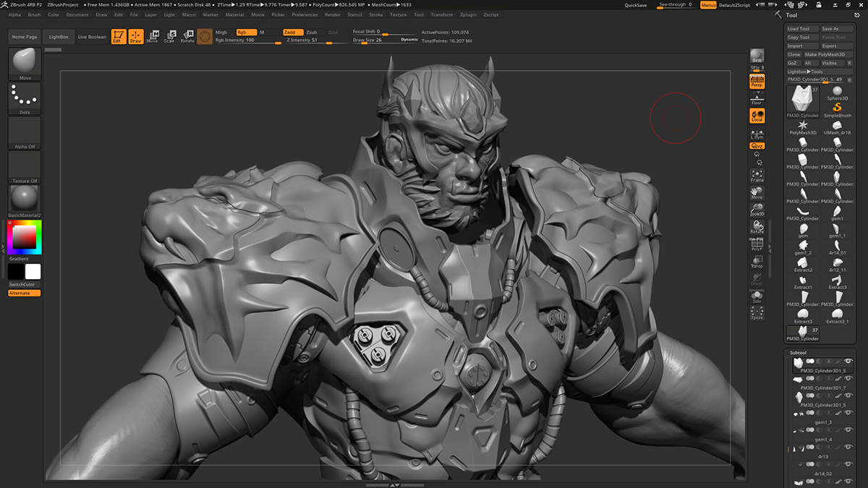Click the Frame view icon
Screen dimensions: 868x488
pos(757,176)
